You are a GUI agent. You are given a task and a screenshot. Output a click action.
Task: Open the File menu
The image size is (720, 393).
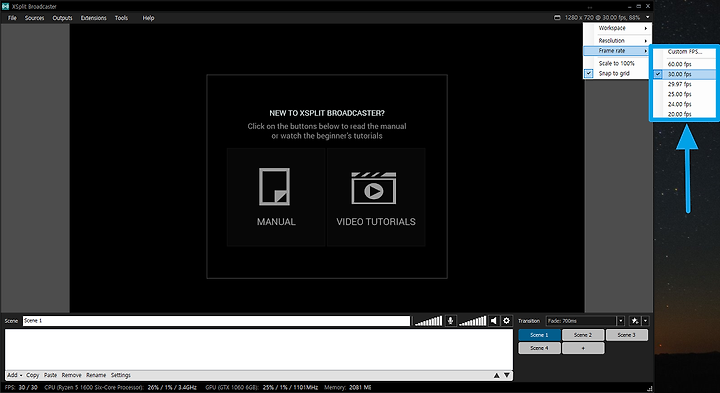click(x=12, y=18)
